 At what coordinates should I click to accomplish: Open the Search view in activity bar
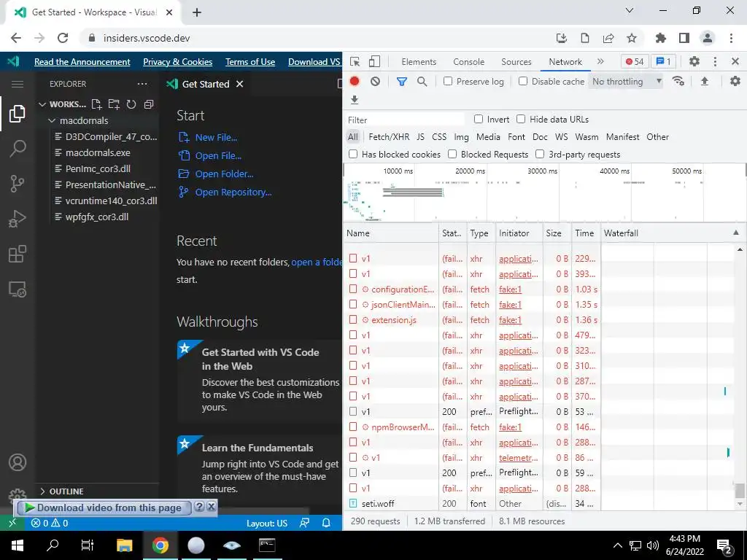click(18, 149)
